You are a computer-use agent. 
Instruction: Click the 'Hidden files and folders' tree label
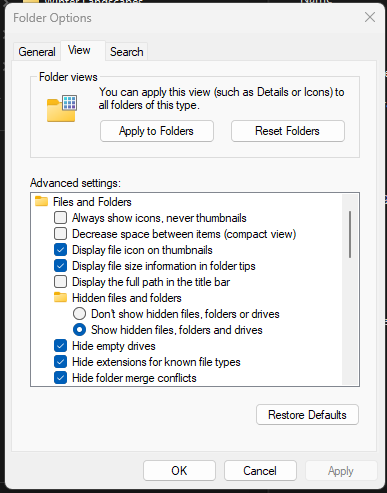click(x=127, y=298)
